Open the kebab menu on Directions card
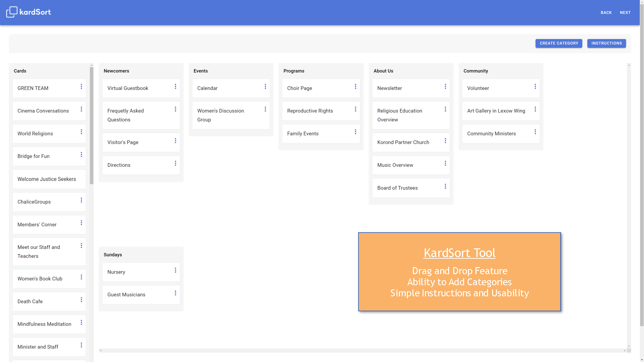The width and height of the screenshot is (644, 362). [176, 163]
